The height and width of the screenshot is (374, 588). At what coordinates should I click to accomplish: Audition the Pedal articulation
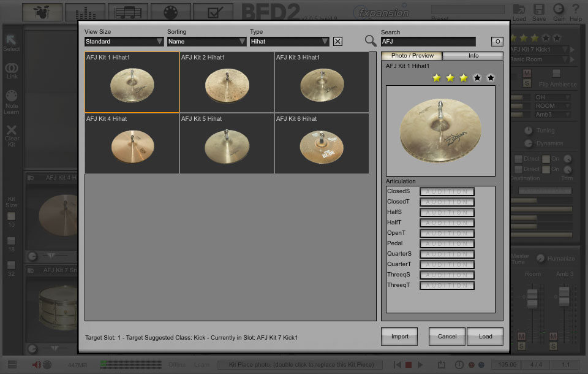tap(447, 243)
